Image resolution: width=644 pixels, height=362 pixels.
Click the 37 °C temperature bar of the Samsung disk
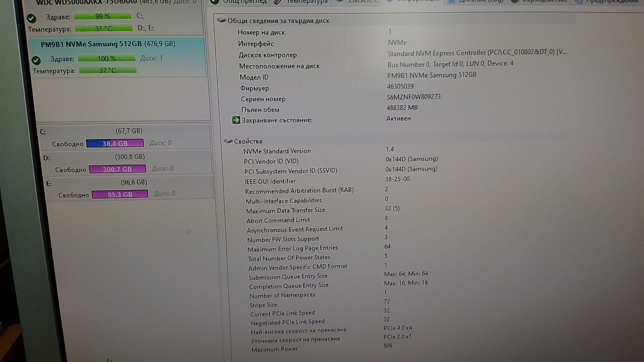[108, 70]
